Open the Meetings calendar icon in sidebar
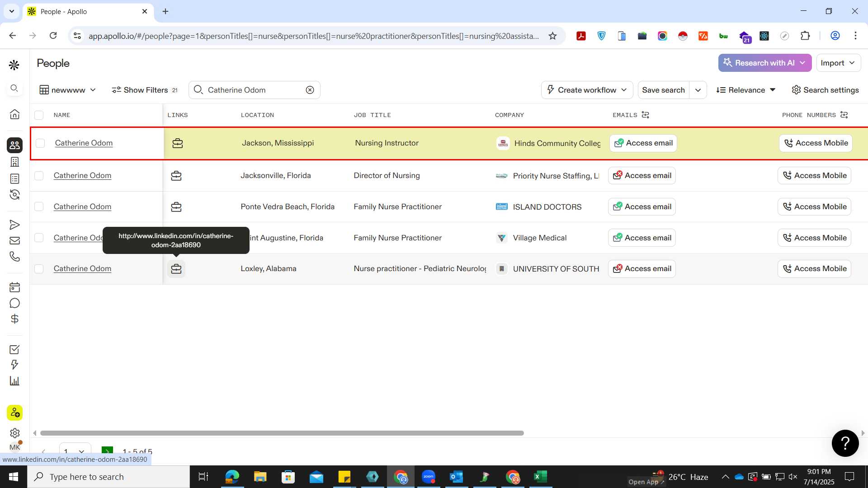Viewport: 868px width, 488px height. coord(14,287)
